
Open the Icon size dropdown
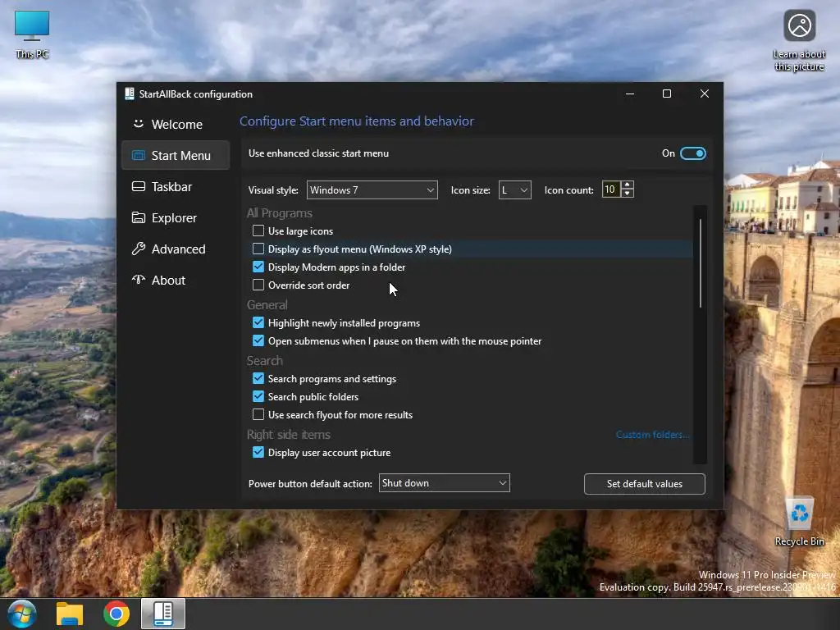click(515, 190)
